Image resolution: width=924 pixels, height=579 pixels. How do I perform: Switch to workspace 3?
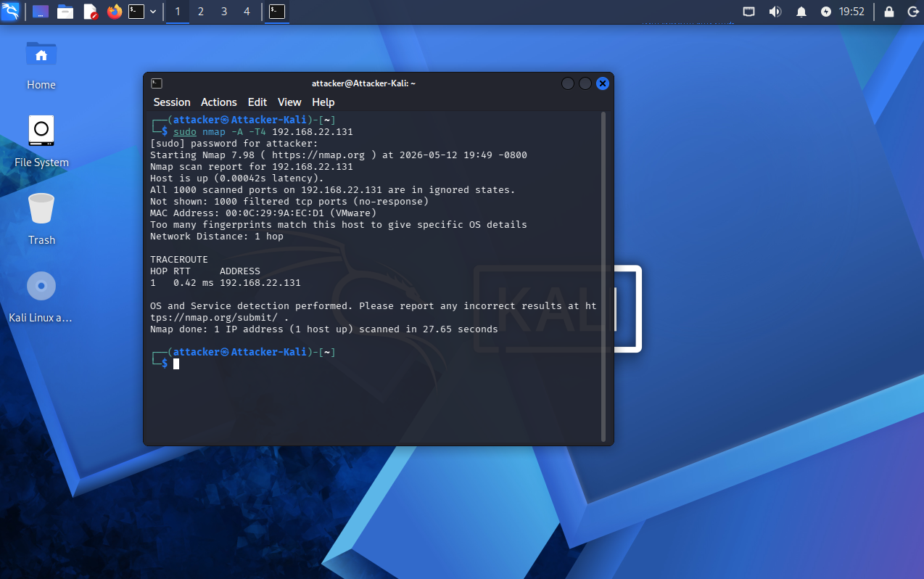click(x=224, y=12)
